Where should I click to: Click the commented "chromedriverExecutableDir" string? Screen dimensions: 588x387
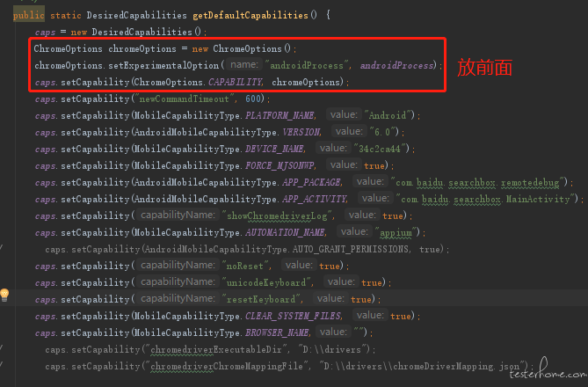[216, 349]
